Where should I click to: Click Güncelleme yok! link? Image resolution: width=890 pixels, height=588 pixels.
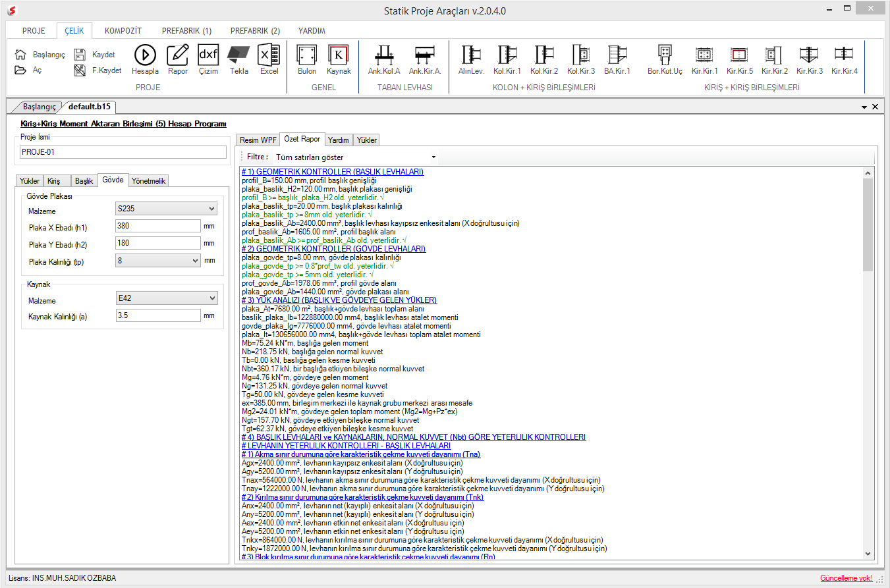[846, 578]
